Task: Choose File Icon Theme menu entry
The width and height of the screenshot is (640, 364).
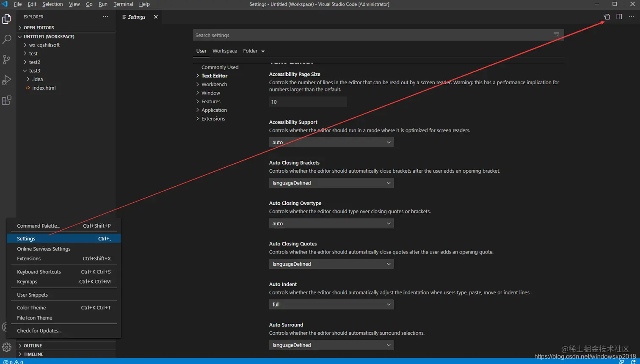Action: [x=64, y=318]
